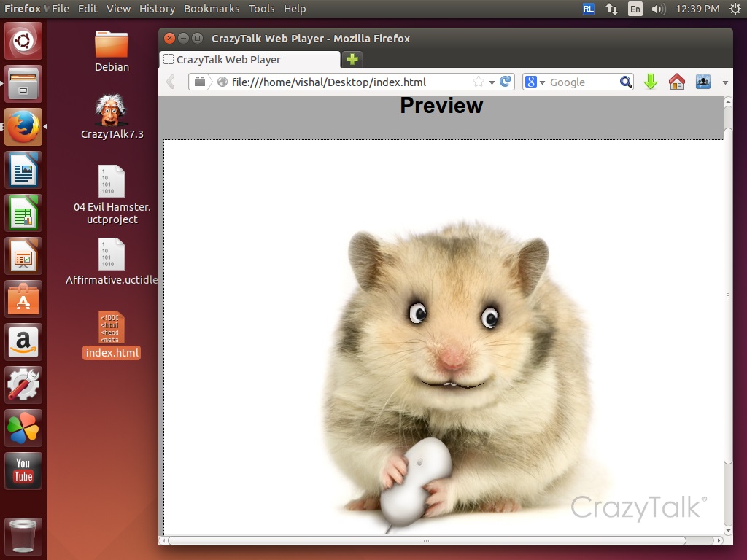Open Ubuntu Software Center from the dock

coord(23,299)
